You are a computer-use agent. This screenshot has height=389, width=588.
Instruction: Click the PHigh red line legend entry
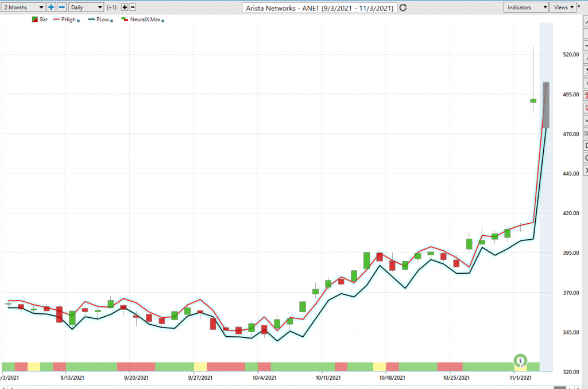click(64, 20)
